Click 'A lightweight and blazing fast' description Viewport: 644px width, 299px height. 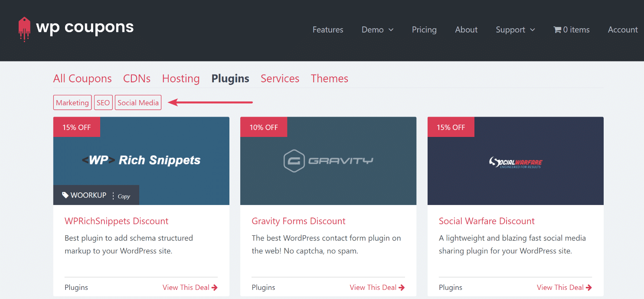[x=512, y=244]
